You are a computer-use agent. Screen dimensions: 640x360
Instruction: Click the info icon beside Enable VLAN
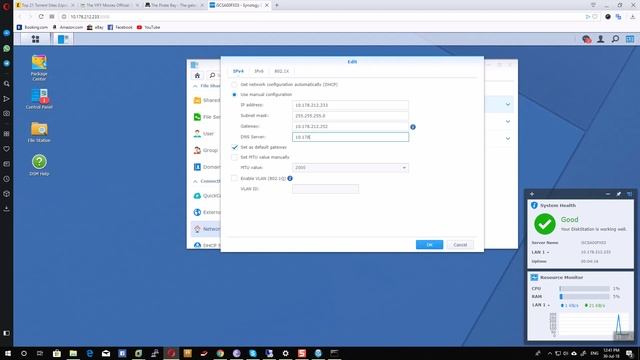[290, 178]
